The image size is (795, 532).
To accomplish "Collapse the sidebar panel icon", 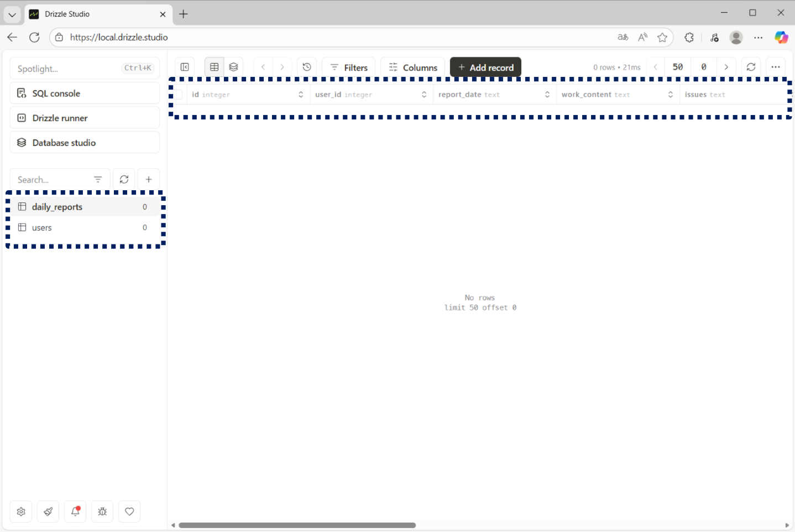I will click(185, 67).
